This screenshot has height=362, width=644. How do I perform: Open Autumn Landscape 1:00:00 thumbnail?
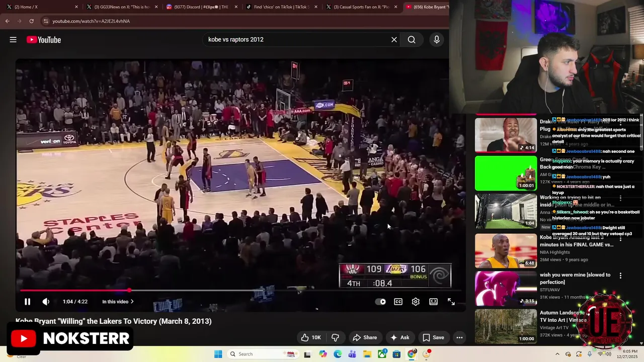click(506, 326)
